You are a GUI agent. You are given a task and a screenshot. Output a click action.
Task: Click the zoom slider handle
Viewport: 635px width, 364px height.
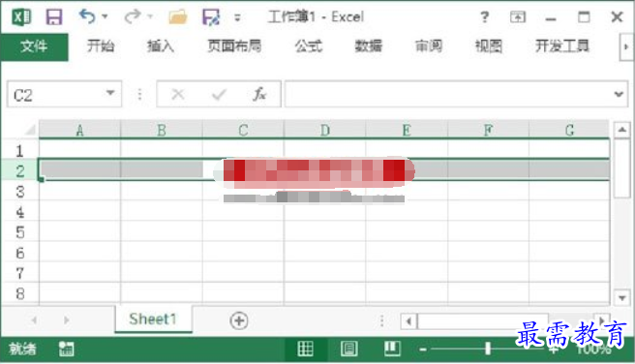[x=488, y=349]
